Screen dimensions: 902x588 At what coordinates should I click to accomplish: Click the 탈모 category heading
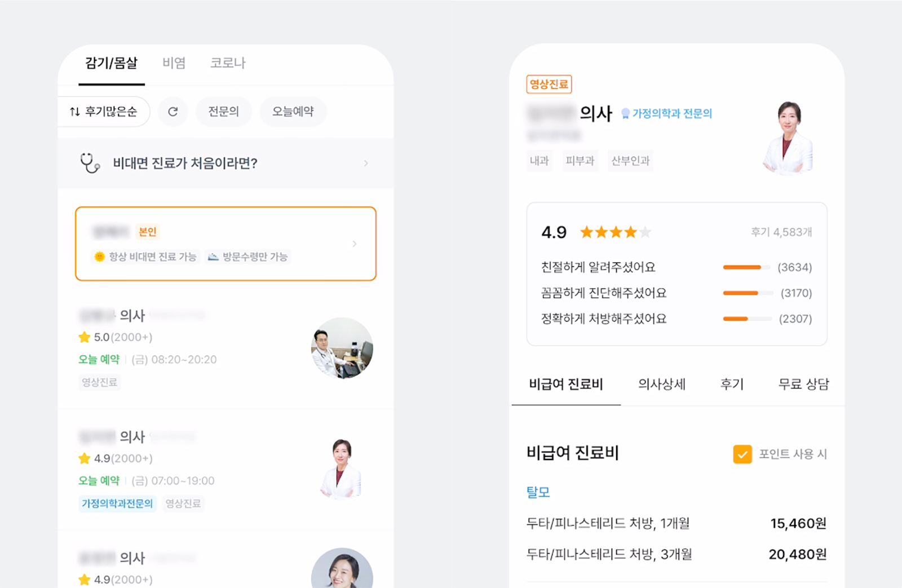point(538,492)
